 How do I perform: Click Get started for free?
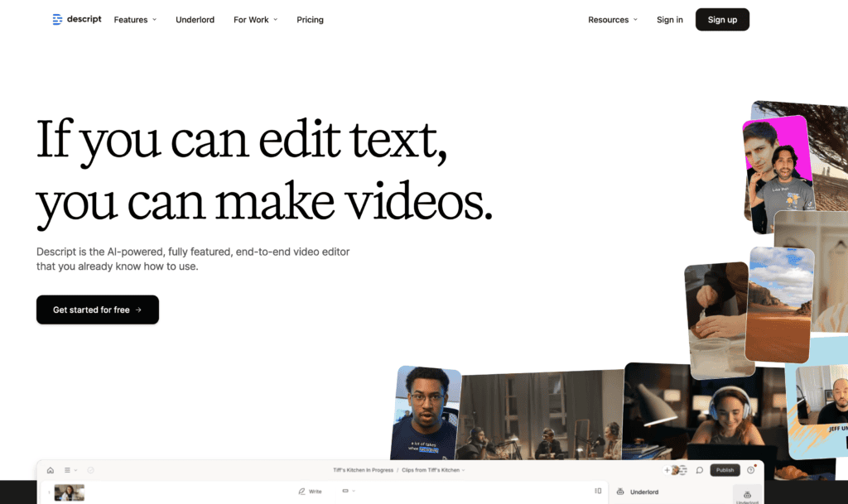tap(97, 310)
